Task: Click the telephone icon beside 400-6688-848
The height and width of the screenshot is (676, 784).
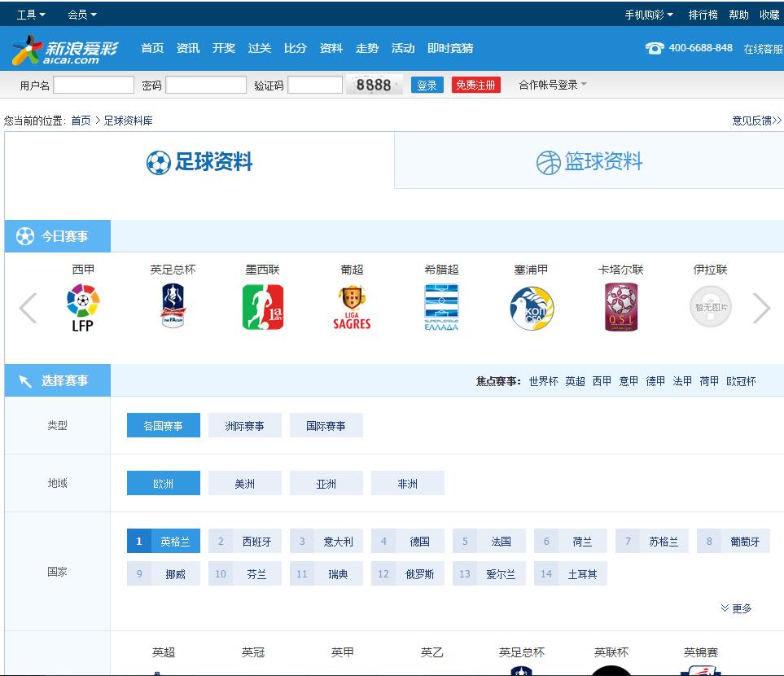Action: [x=655, y=48]
